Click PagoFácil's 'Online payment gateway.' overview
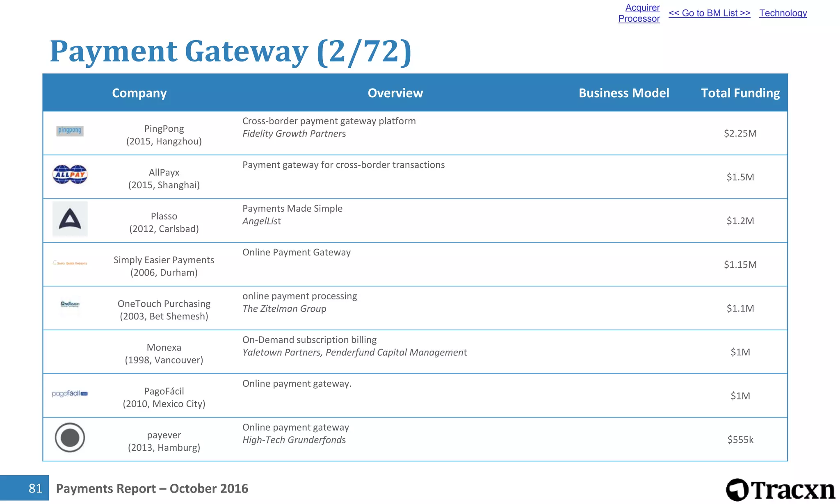The width and height of the screenshot is (840, 504). coord(297,384)
